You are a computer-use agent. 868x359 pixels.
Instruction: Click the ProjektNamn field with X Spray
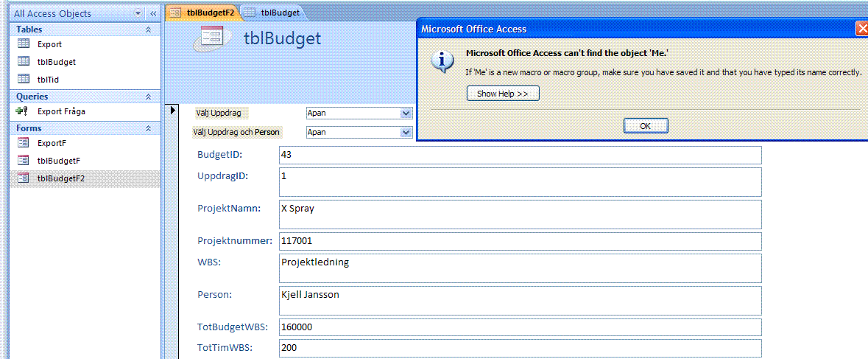521,215
